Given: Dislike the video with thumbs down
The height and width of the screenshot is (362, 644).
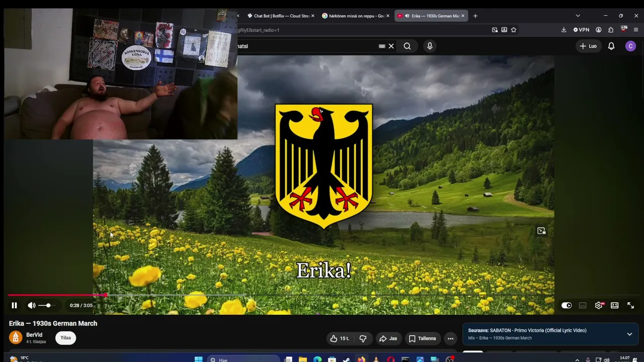Looking at the screenshot, I should (363, 338).
